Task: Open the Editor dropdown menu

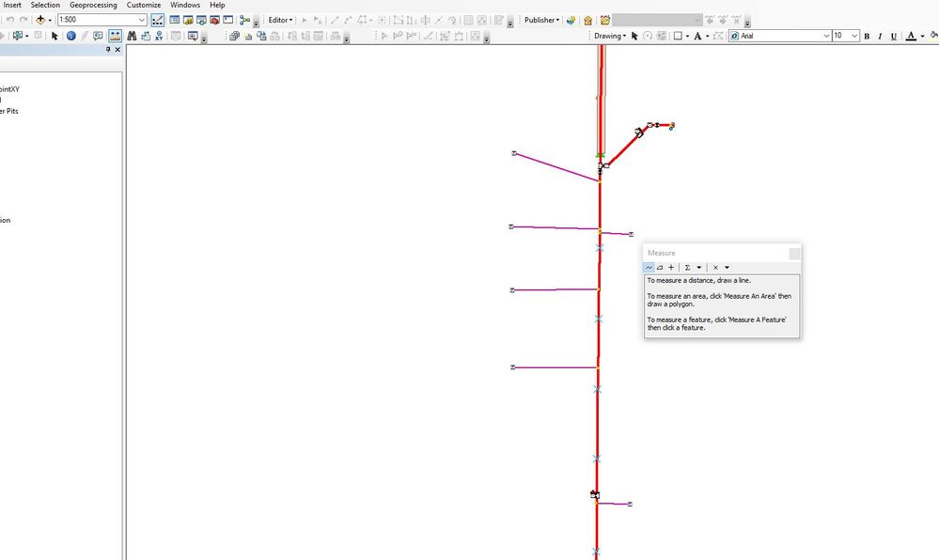Action: (x=280, y=20)
